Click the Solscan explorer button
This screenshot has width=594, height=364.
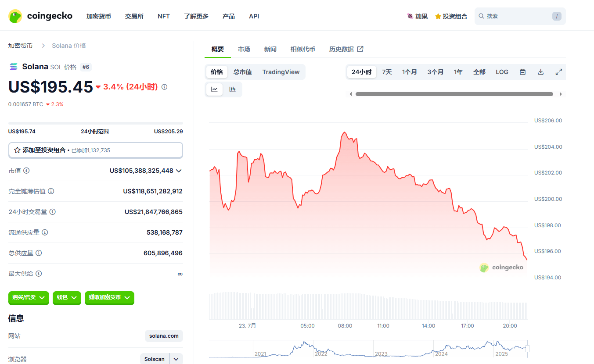(155, 359)
